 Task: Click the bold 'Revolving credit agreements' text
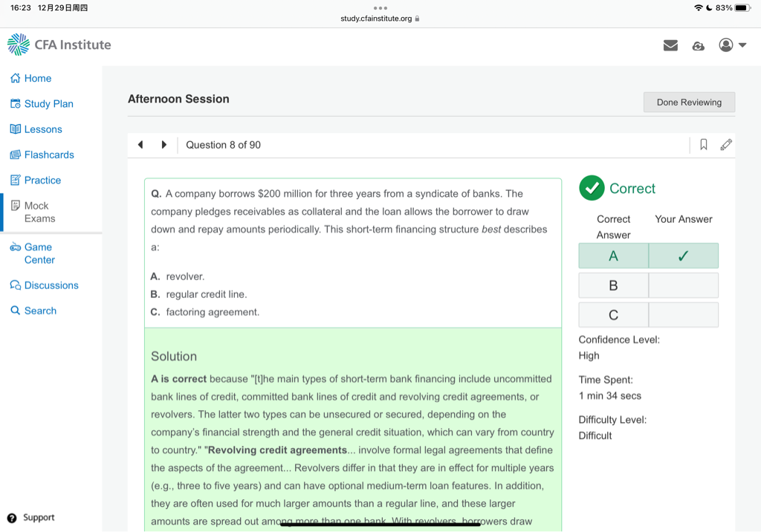point(278,450)
